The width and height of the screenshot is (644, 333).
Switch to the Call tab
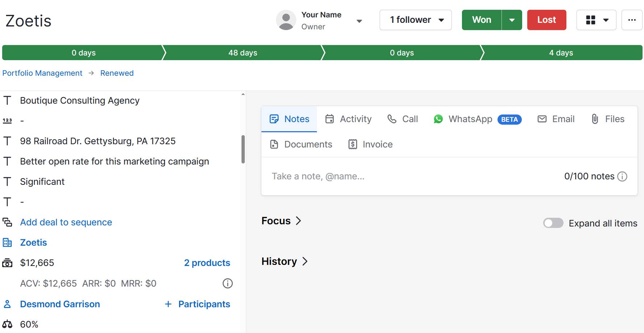click(x=402, y=119)
